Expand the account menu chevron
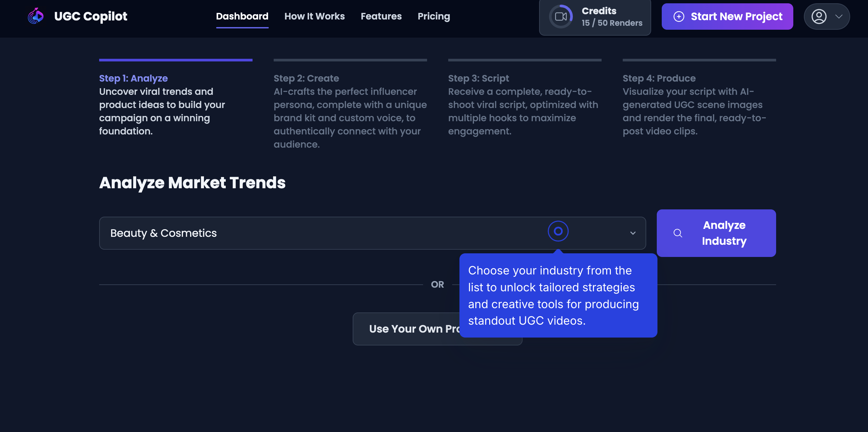Screen dimensions: 868x432 point(839,17)
